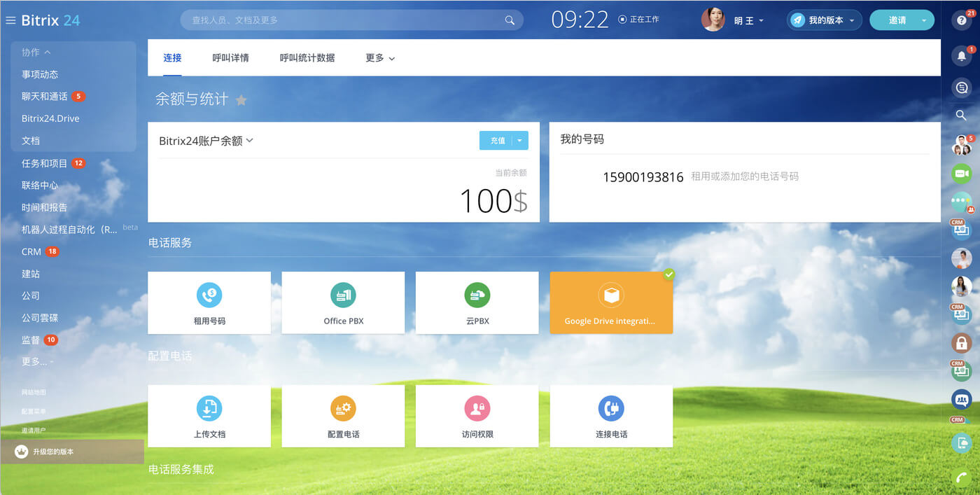Click the 邀请用户 link
Image resolution: width=980 pixels, height=495 pixels.
pos(34,430)
